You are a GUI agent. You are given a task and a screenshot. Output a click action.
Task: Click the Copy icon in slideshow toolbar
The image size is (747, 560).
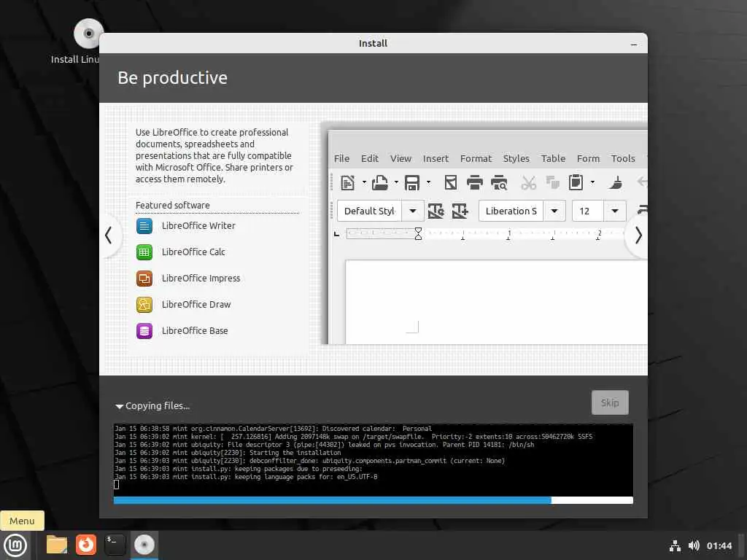tap(553, 182)
